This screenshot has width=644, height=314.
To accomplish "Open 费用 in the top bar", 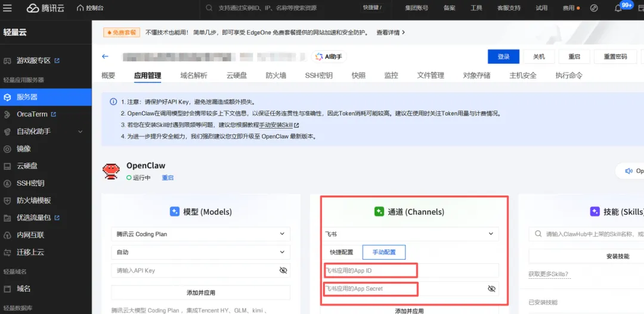I will tap(568, 8).
